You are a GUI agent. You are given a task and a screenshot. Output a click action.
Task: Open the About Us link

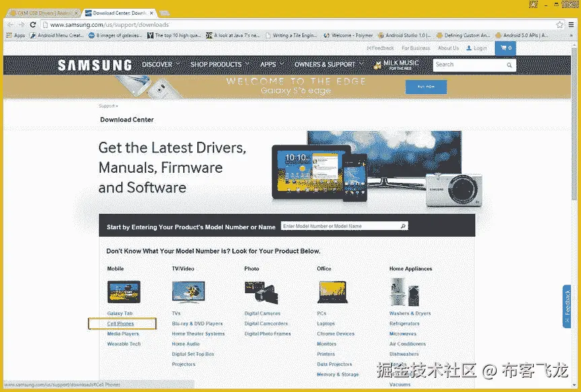pyautogui.click(x=448, y=48)
